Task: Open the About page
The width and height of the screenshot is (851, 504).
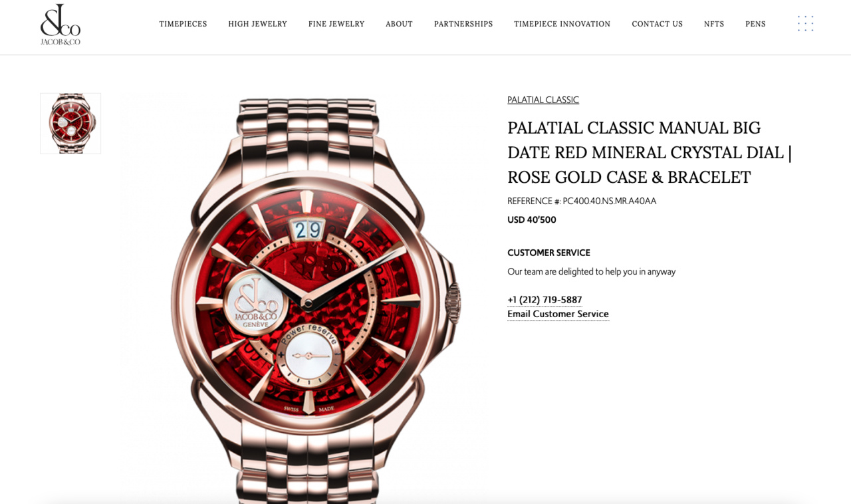Action: click(399, 24)
